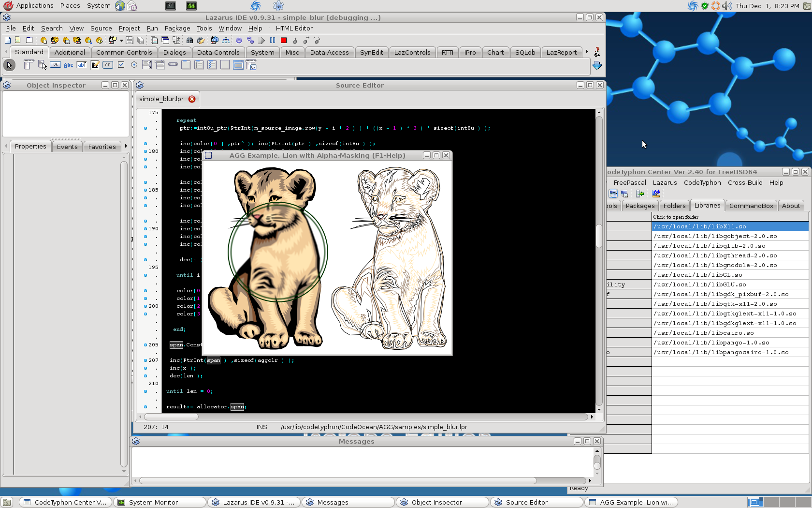
Task: Click the breakpoint gutter dot on line 207
Action: [145, 360]
